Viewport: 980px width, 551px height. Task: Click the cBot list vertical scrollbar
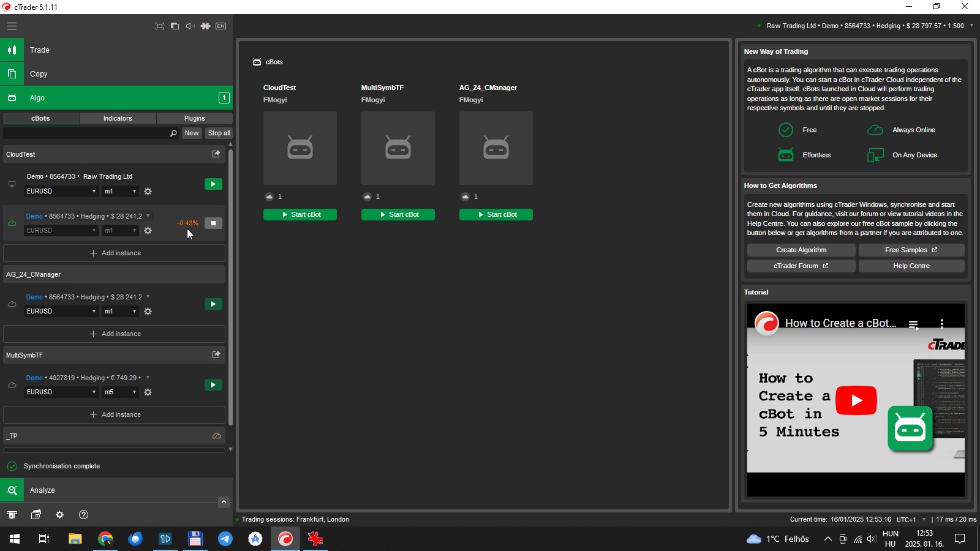click(x=230, y=287)
